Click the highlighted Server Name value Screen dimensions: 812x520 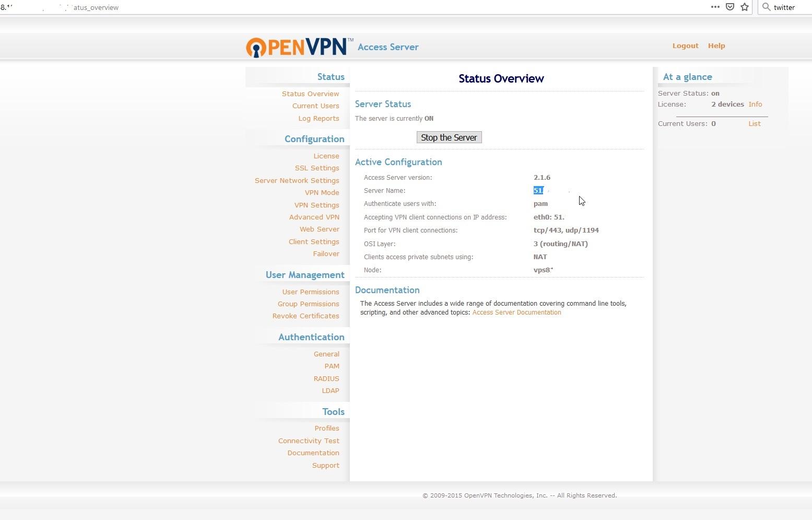click(538, 190)
